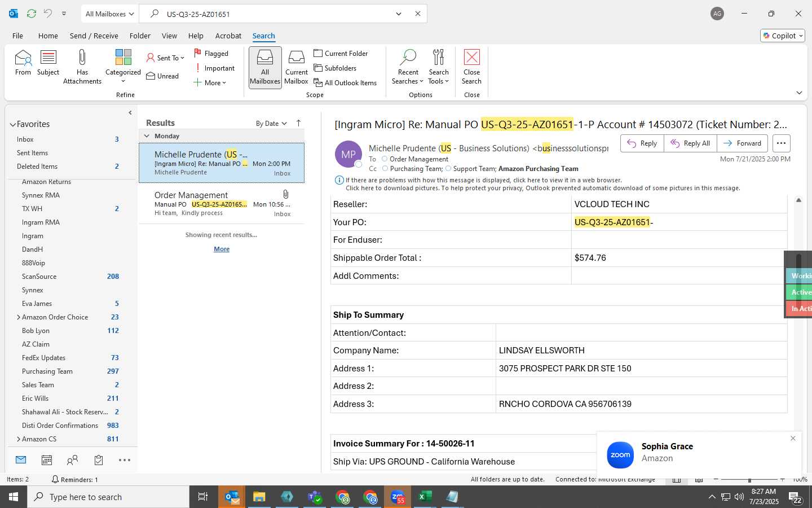The height and width of the screenshot is (508, 812).
Task: Set scope to All Mailboxes
Action: [x=265, y=67]
